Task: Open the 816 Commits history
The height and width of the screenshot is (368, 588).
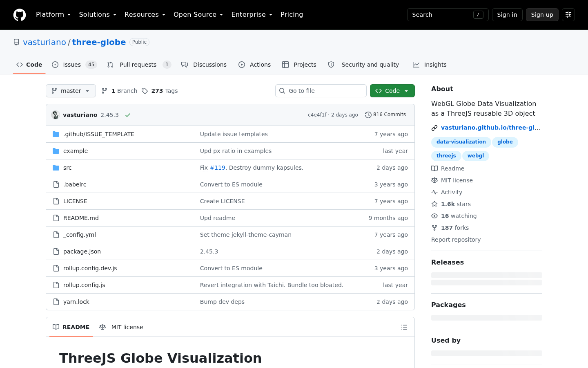Action: click(385, 114)
